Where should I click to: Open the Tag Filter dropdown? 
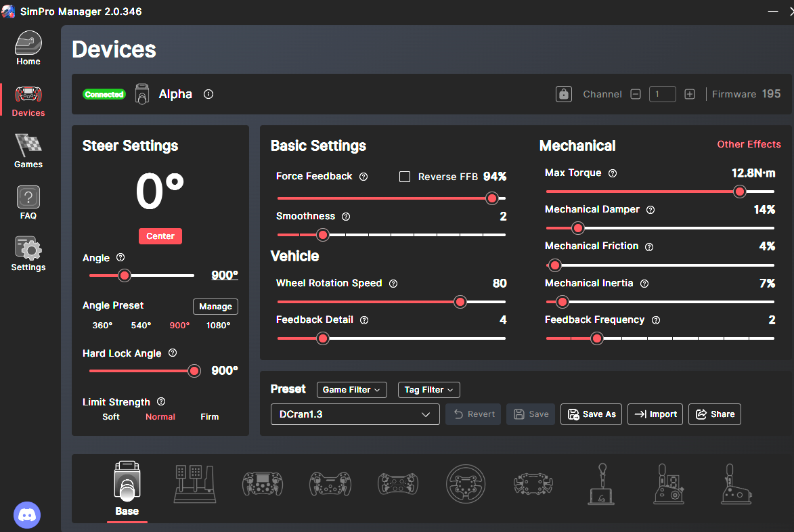pyautogui.click(x=429, y=390)
